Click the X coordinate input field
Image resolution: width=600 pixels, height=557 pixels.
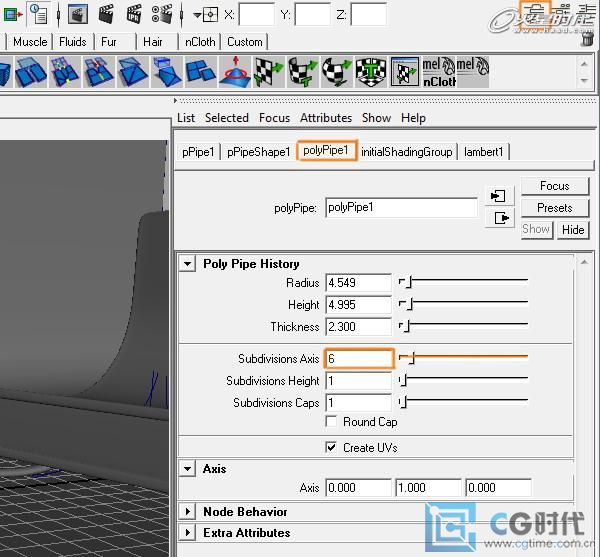[257, 15]
